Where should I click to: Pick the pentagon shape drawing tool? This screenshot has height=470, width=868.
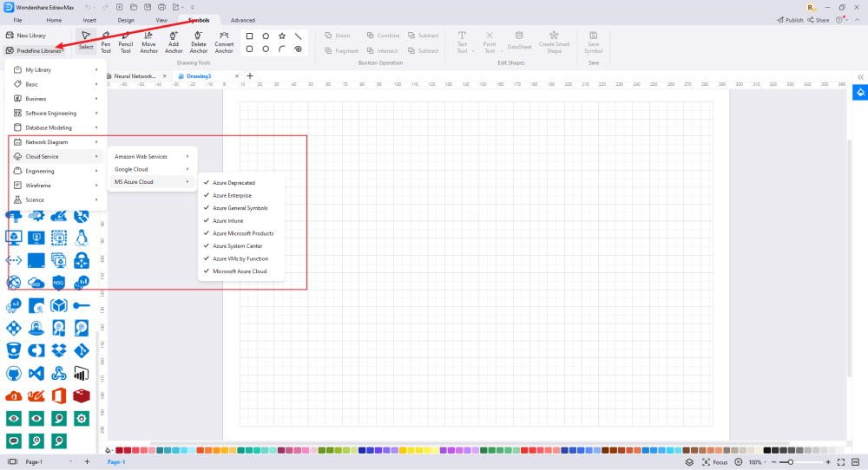point(266,36)
